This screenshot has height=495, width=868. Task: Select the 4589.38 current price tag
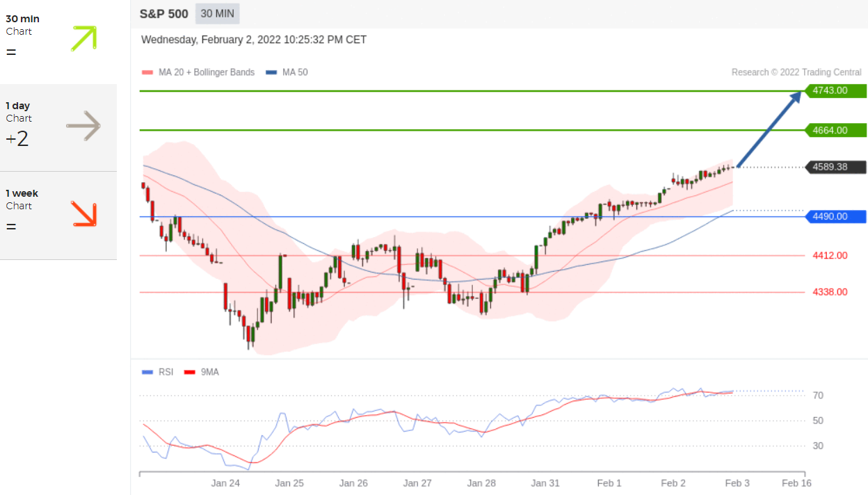pyautogui.click(x=835, y=167)
